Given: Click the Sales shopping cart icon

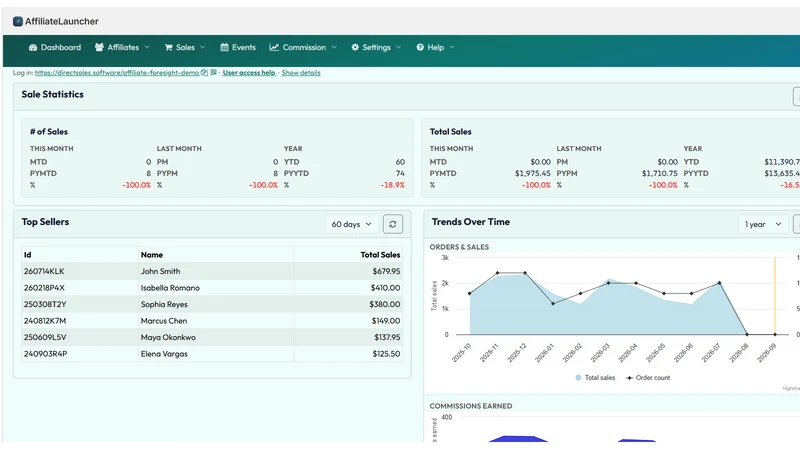Looking at the screenshot, I should pos(168,47).
